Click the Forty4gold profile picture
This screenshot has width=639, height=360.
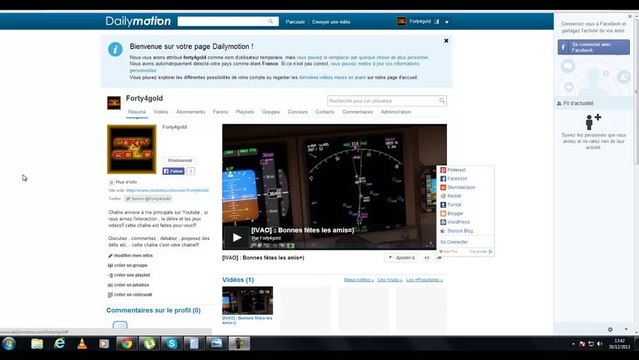pyautogui.click(x=132, y=149)
